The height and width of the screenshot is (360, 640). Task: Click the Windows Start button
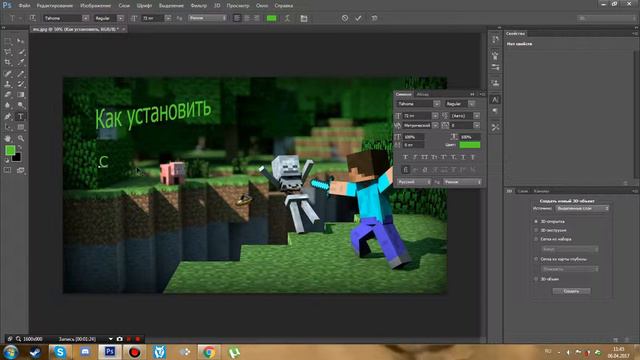[x=11, y=352]
